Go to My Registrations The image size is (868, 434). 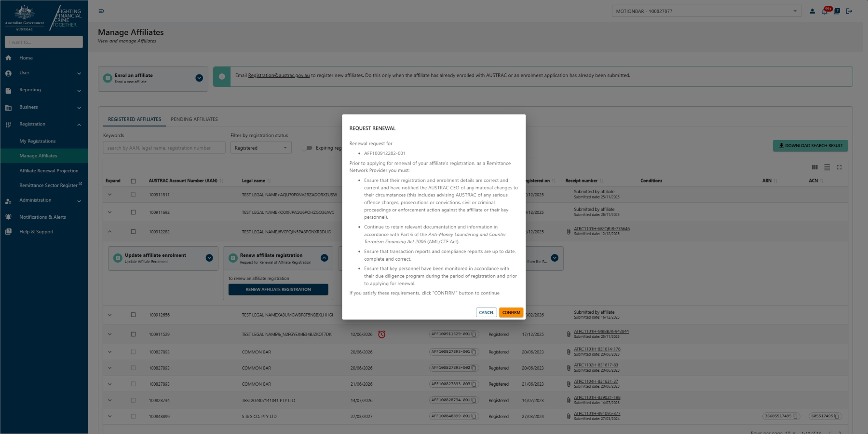38,141
